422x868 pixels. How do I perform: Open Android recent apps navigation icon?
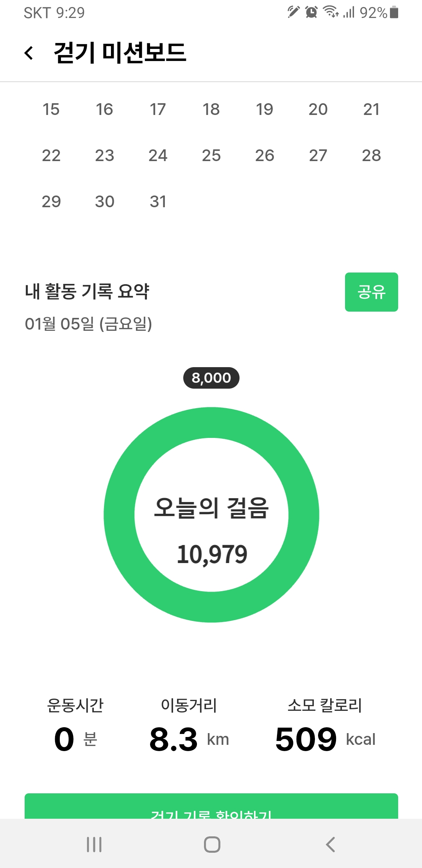point(94,844)
